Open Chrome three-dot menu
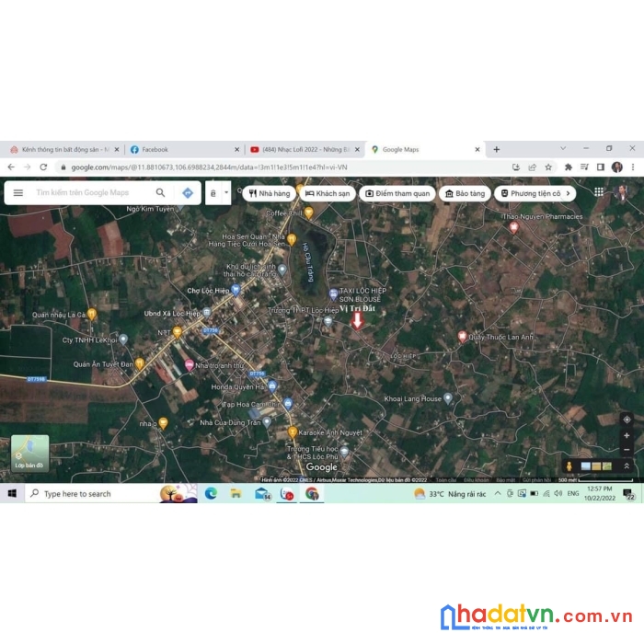The width and height of the screenshot is (644, 644). (633, 167)
